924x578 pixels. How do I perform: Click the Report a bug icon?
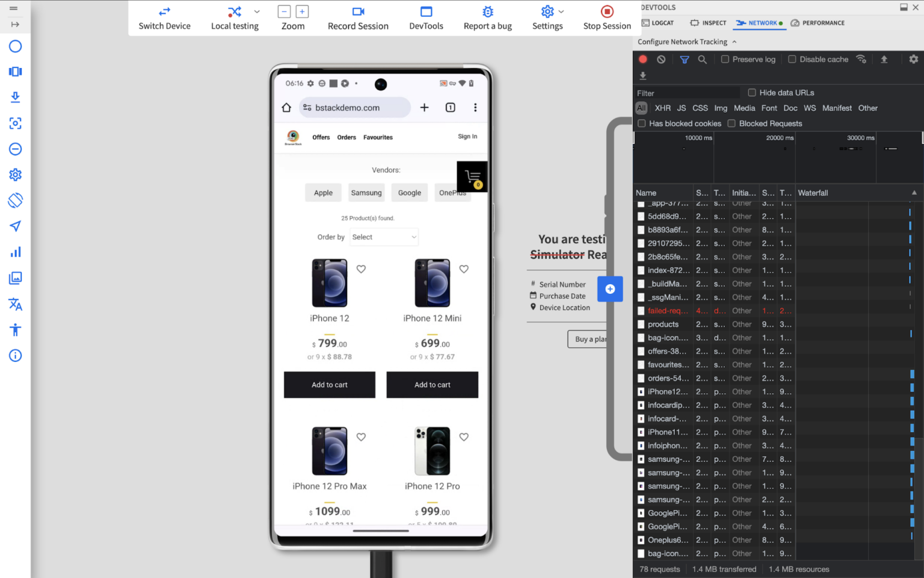point(487,11)
